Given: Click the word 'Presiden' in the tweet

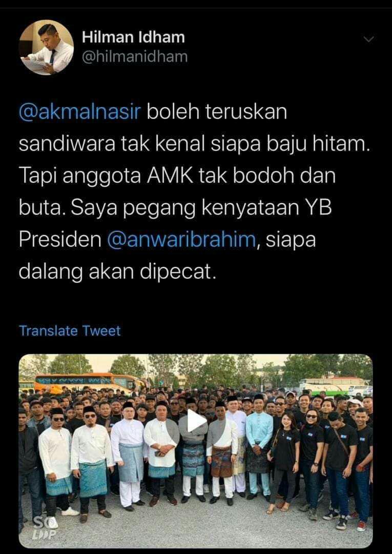Looking at the screenshot, I should [60, 240].
